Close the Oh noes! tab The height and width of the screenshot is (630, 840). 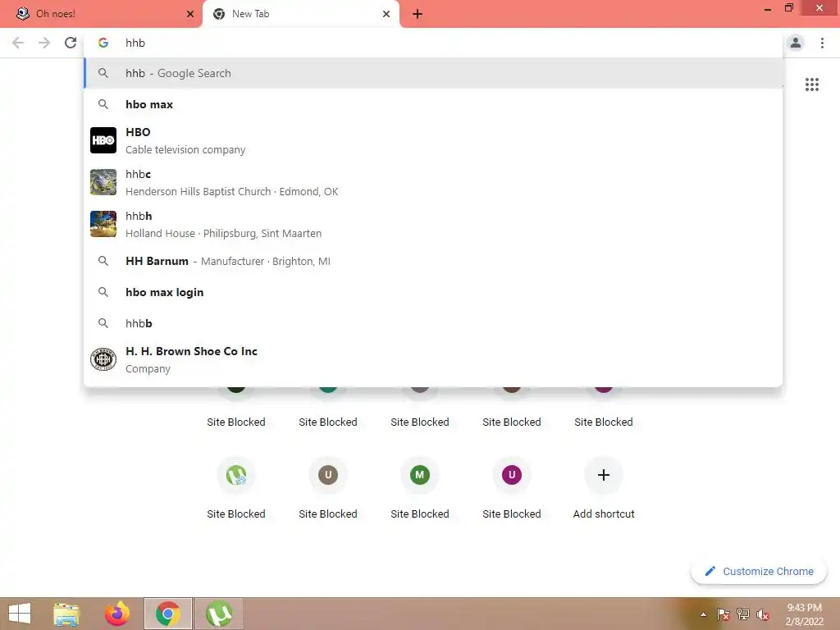(190, 14)
